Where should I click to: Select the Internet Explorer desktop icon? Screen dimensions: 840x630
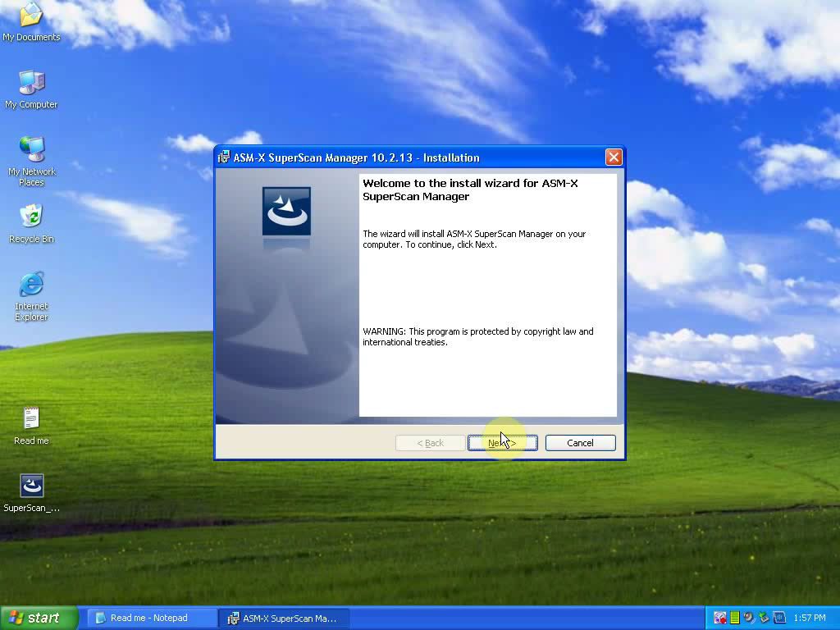click(31, 296)
